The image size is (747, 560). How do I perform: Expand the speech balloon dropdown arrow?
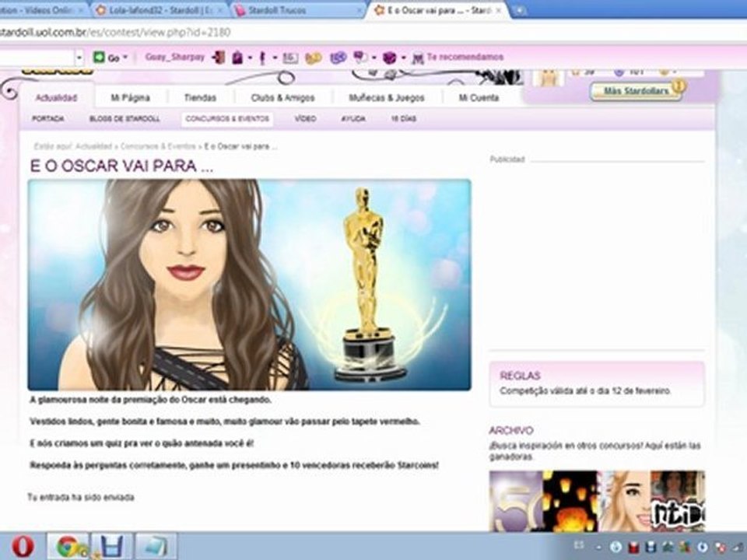tap(373, 58)
